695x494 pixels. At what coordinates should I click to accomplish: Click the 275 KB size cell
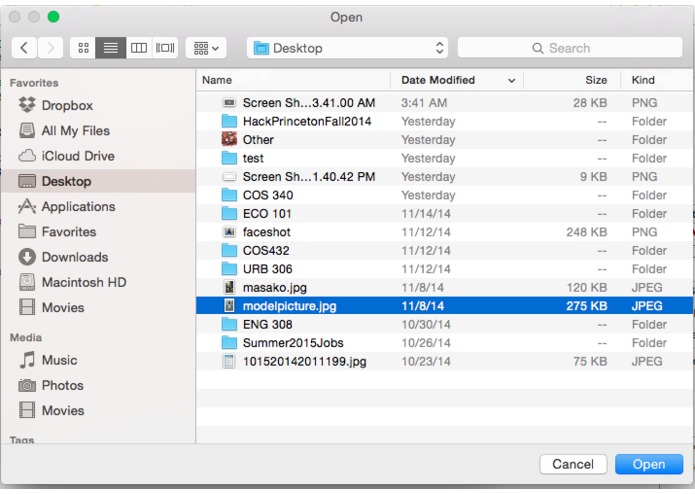pos(586,306)
